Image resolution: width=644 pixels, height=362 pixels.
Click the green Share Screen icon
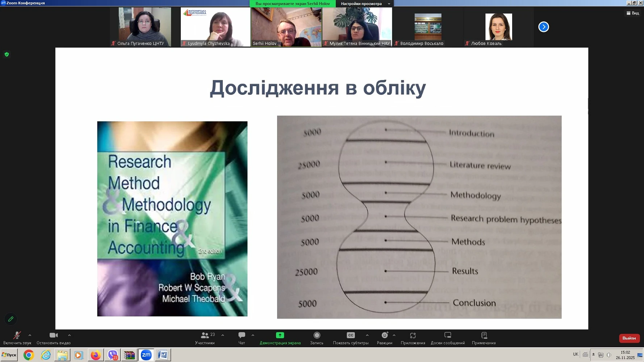pyautogui.click(x=280, y=336)
